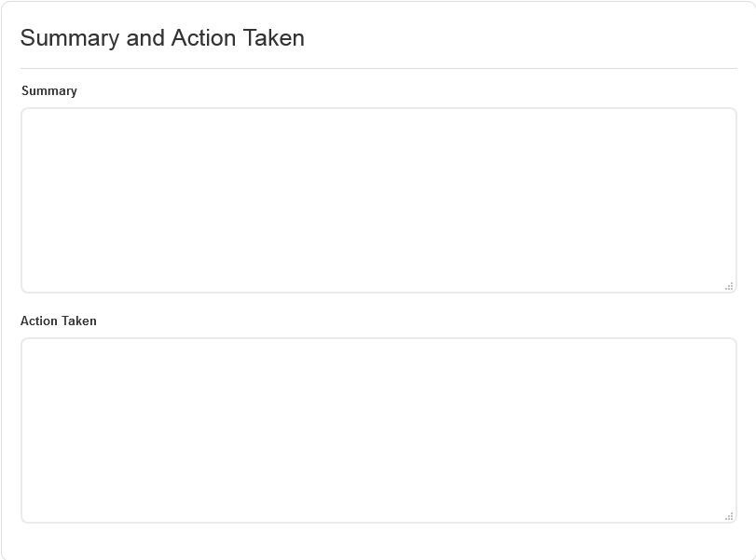Click the Summary and Action Taken heading
This screenshot has height=560, width=756.
point(162,38)
